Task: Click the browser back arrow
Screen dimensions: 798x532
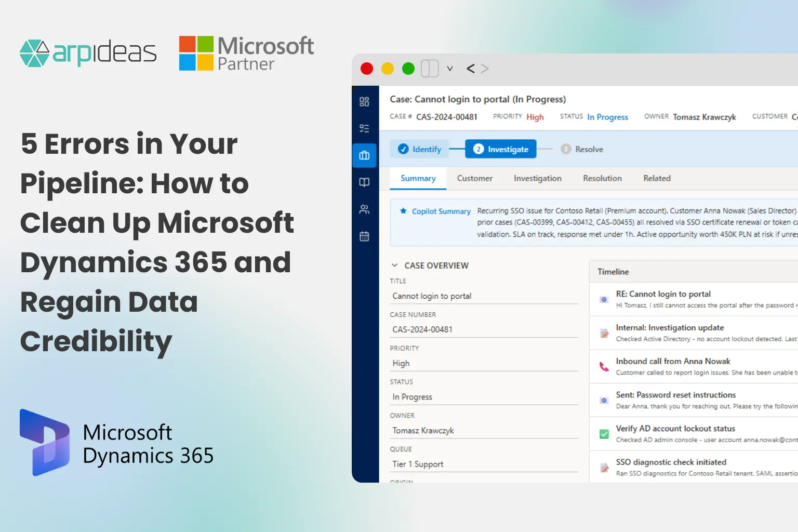Action: (x=470, y=68)
